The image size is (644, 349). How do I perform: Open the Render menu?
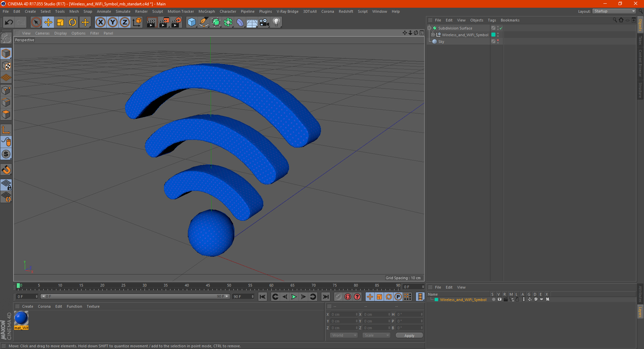coord(141,11)
